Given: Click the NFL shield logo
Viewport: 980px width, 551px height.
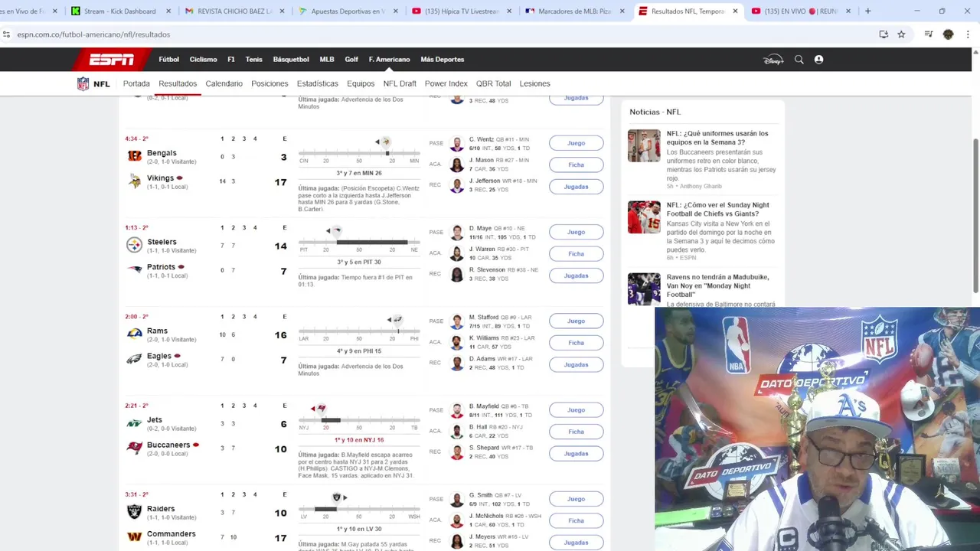Looking at the screenshot, I should pos(83,83).
